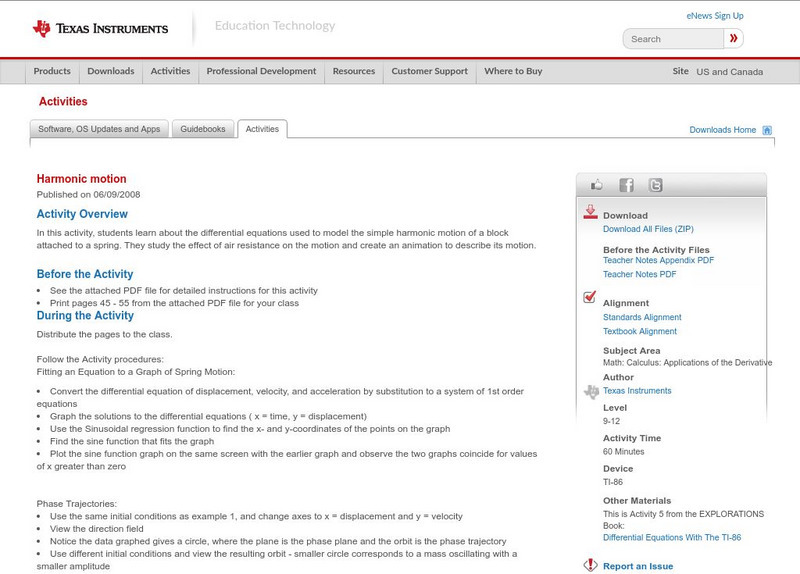Click 'Distribute the pages to the class' text

click(104, 335)
